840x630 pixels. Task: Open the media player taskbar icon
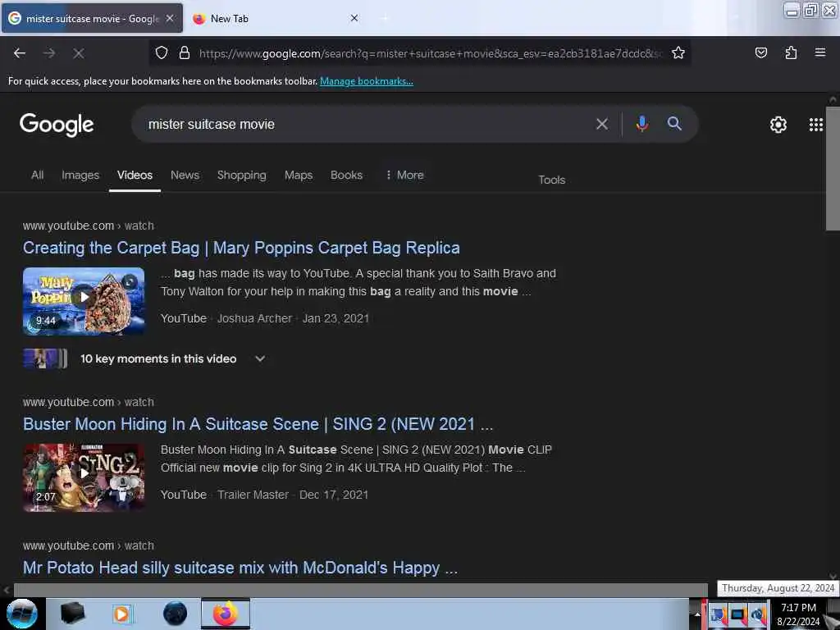tap(121, 614)
